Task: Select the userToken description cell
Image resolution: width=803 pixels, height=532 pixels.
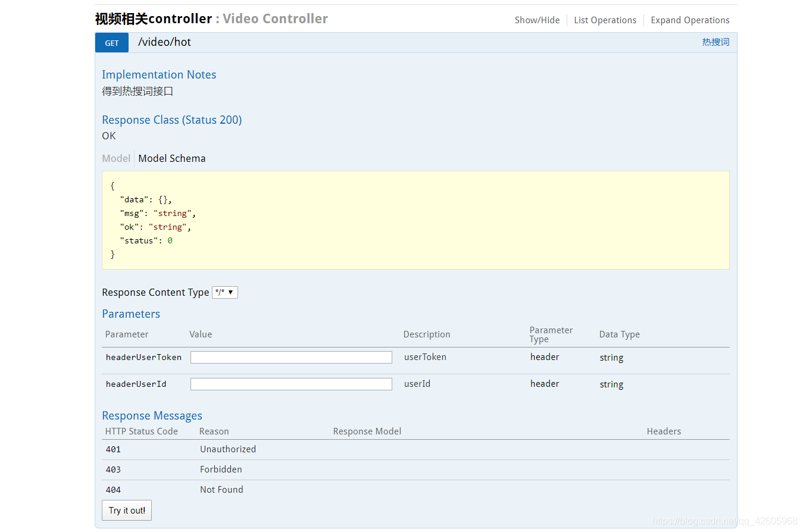Action: coord(425,357)
